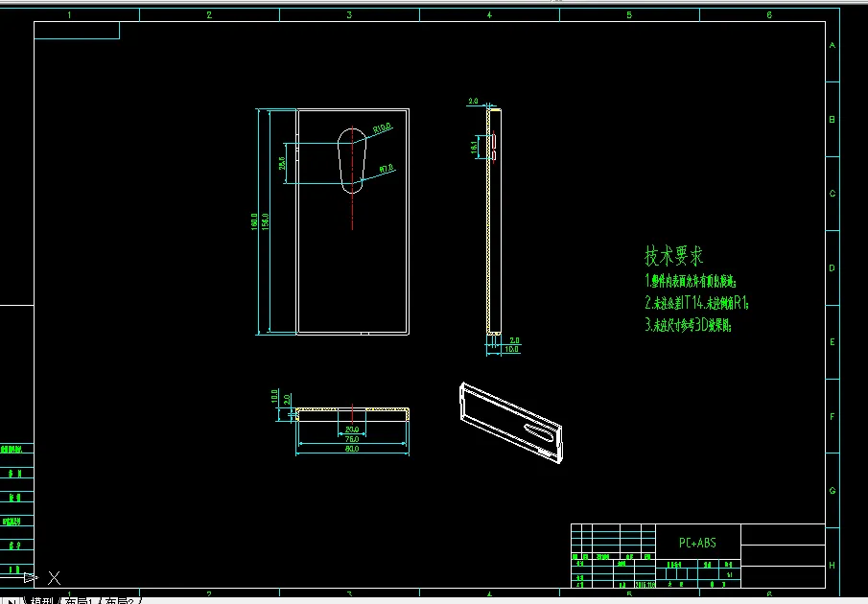The width and height of the screenshot is (868, 604).
Task: Select the PC+ABS material text
Action: (x=697, y=543)
